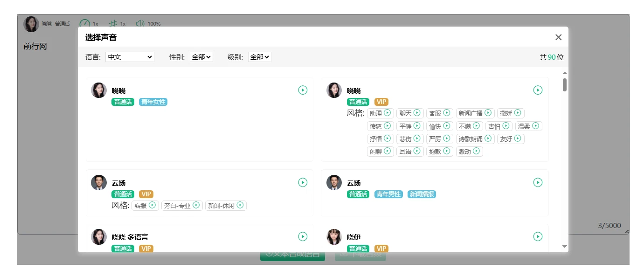Close the 选择声音 dialog
Screen dimensions: 644x277
coord(558,37)
